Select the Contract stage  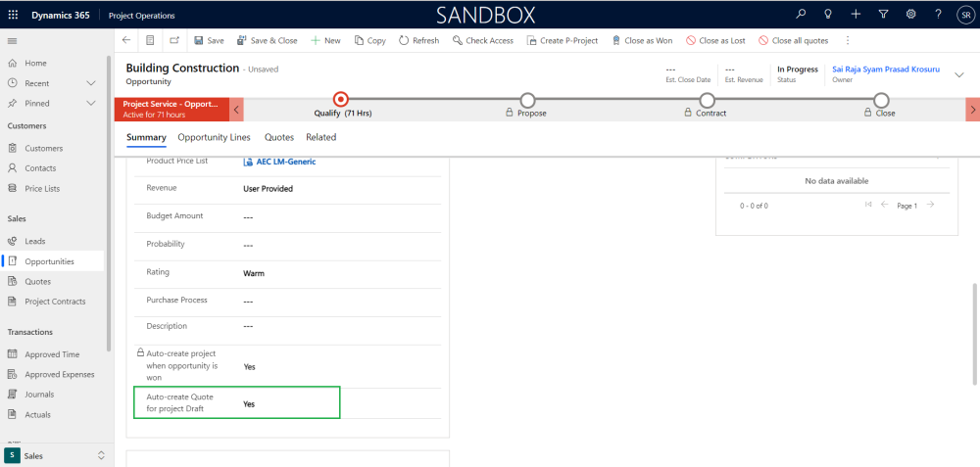pos(707,100)
